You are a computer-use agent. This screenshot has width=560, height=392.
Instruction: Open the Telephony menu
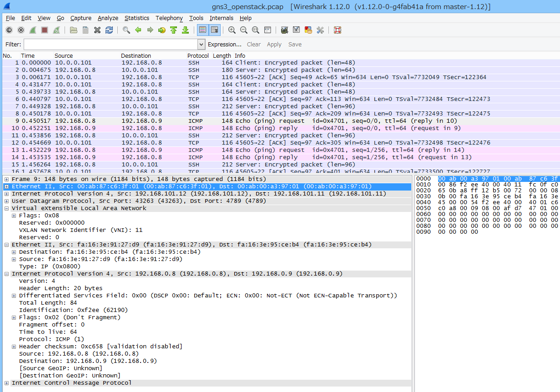[x=169, y=18]
